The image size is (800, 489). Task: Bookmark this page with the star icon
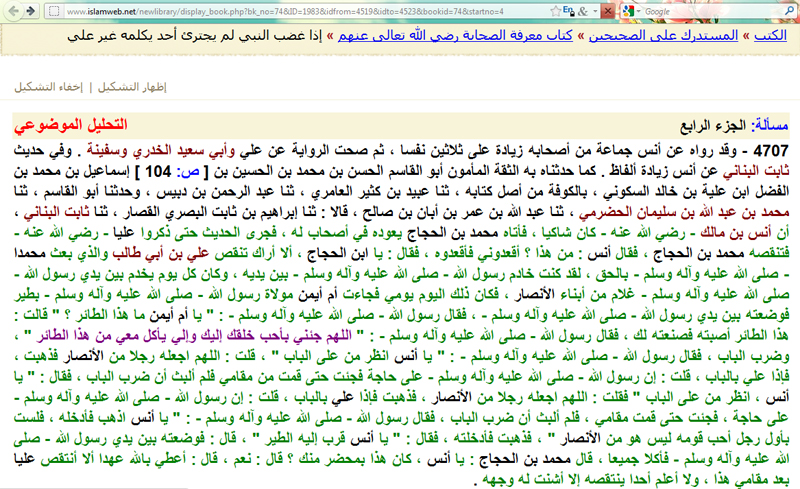click(x=556, y=11)
